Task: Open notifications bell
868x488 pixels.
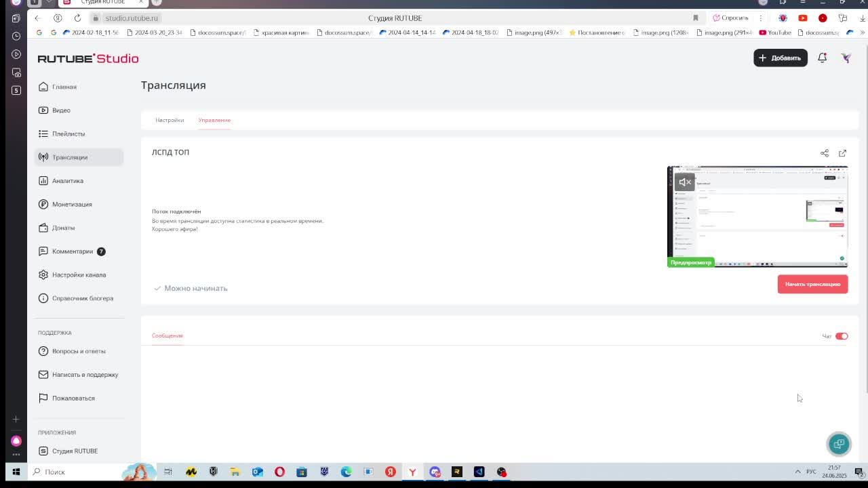Action: 822,58
